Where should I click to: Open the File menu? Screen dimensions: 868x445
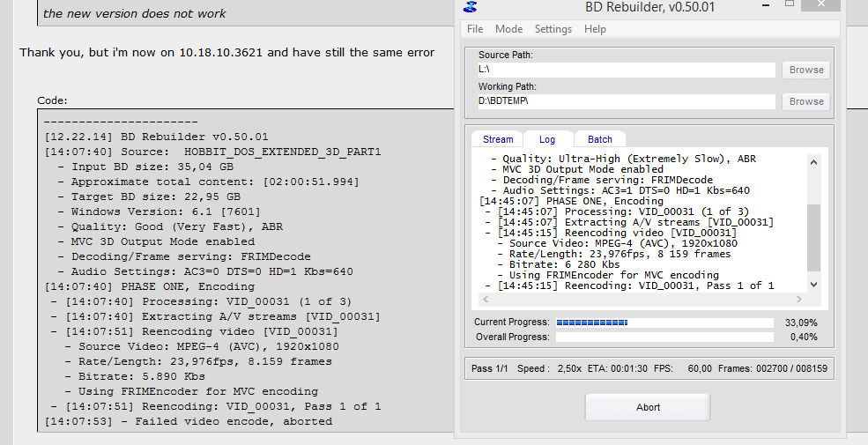pyautogui.click(x=475, y=29)
